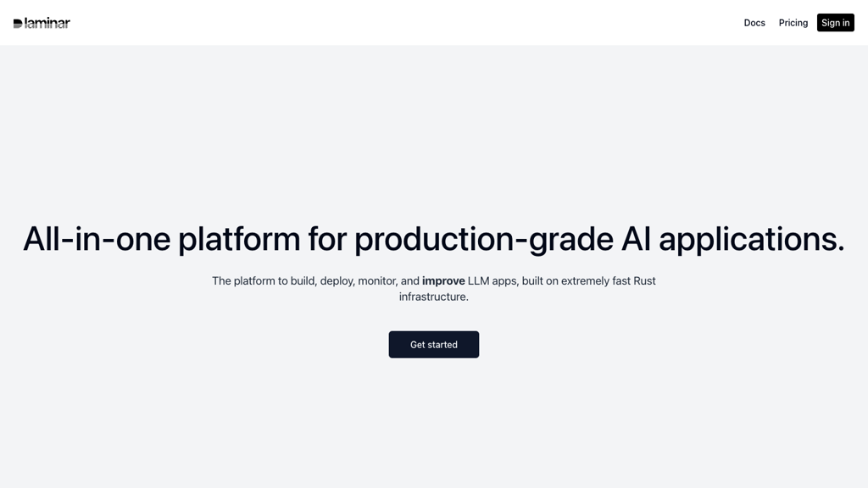Image resolution: width=868 pixels, height=488 pixels.
Task: Go to the Pricing page
Action: (x=793, y=23)
